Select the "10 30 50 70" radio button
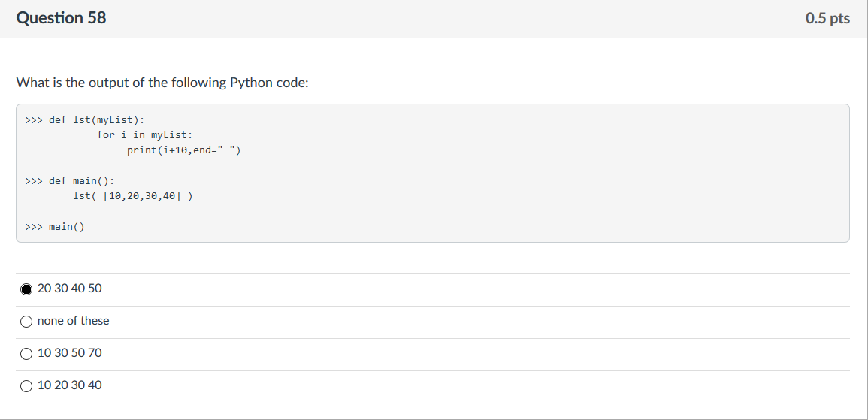Viewport: 868px width, 420px height. point(26,354)
